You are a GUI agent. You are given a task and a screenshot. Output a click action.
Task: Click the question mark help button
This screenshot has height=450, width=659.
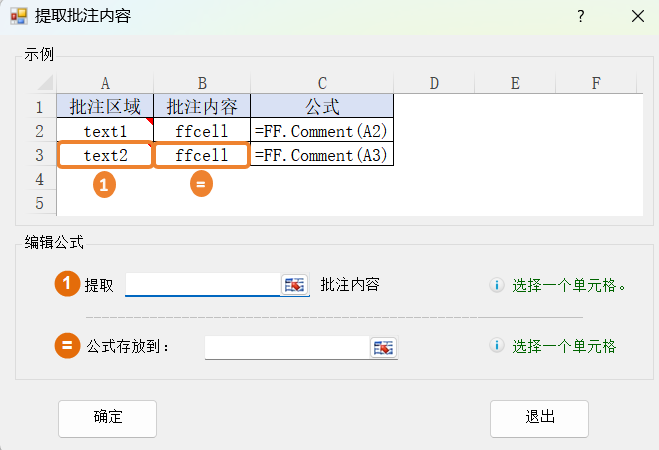point(580,16)
